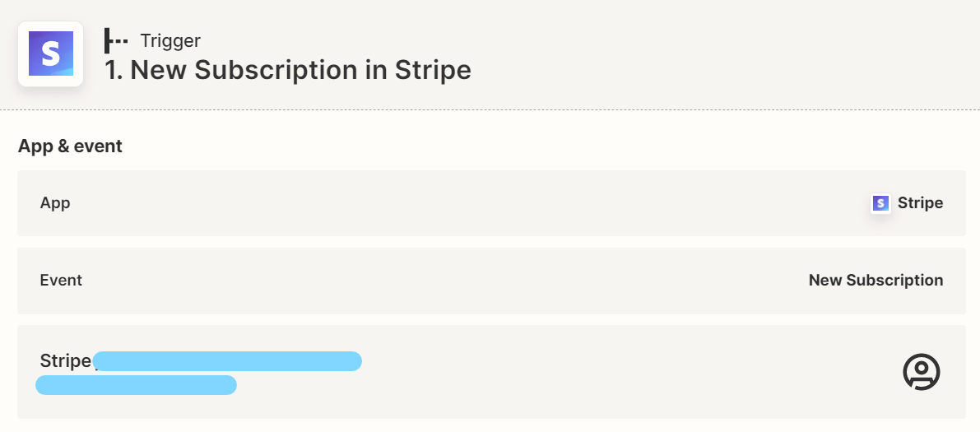This screenshot has height=432, width=980.
Task: Open the account profile icon in the Stripe row
Action: point(921,372)
